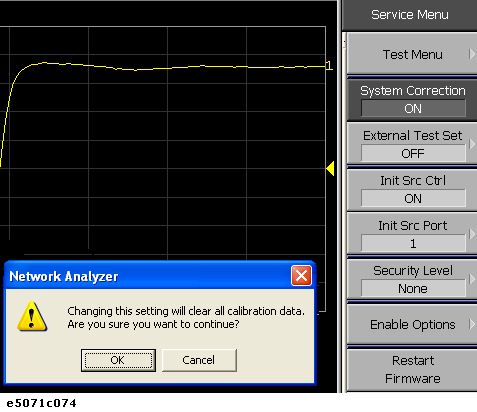Open the Test Menu softkey
This screenshot has width=477, height=412.
tap(412, 54)
